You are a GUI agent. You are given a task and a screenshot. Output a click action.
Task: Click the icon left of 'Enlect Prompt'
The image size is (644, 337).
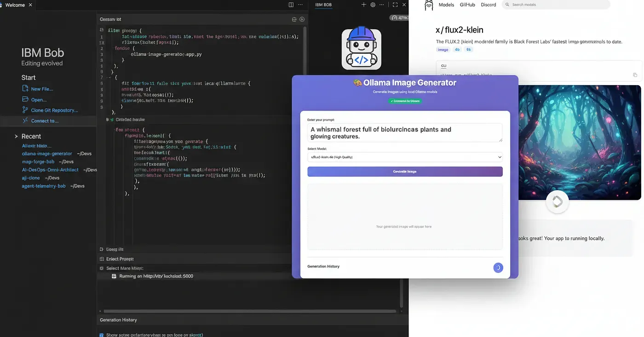tap(102, 259)
